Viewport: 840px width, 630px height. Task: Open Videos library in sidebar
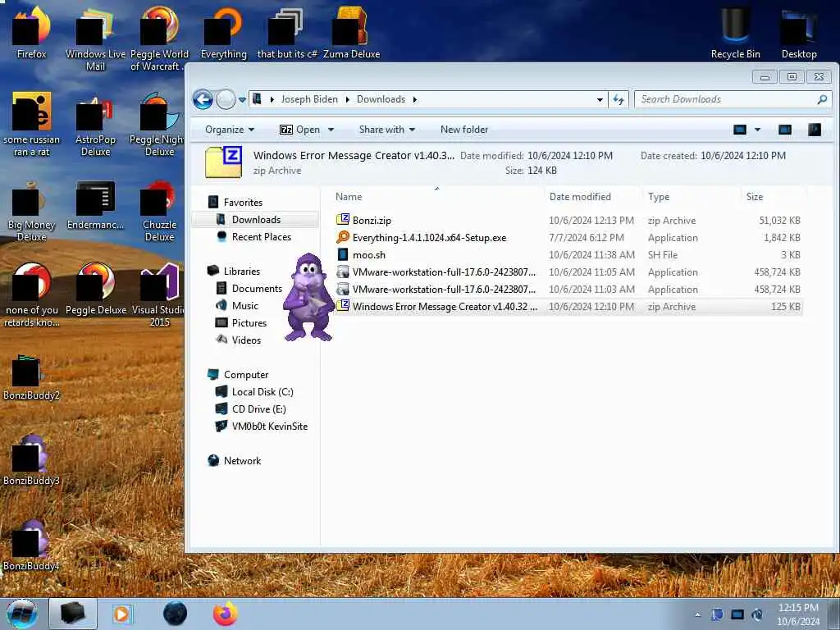(246, 340)
